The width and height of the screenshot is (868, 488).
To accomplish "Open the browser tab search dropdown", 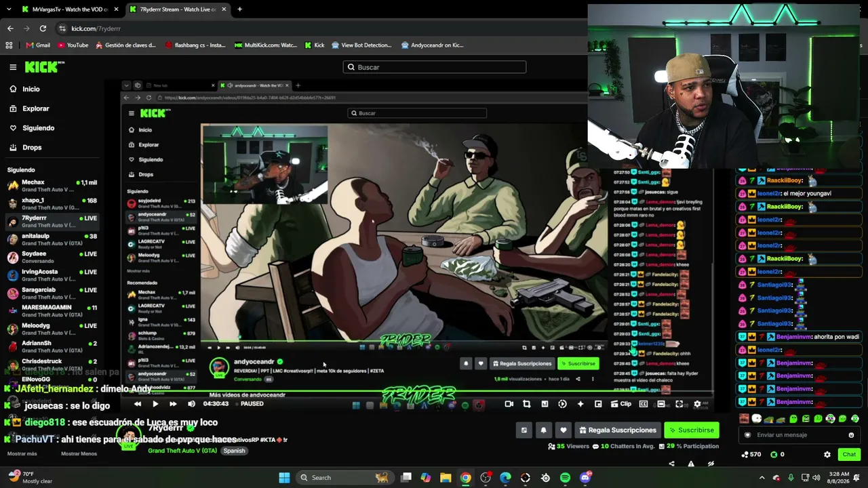I will click(x=7, y=9).
